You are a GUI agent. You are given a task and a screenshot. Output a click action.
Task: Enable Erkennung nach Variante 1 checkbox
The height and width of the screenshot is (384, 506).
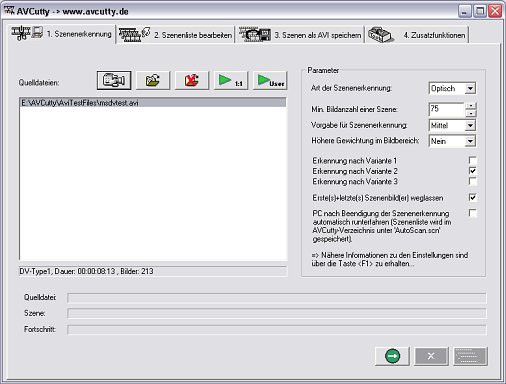pos(472,160)
